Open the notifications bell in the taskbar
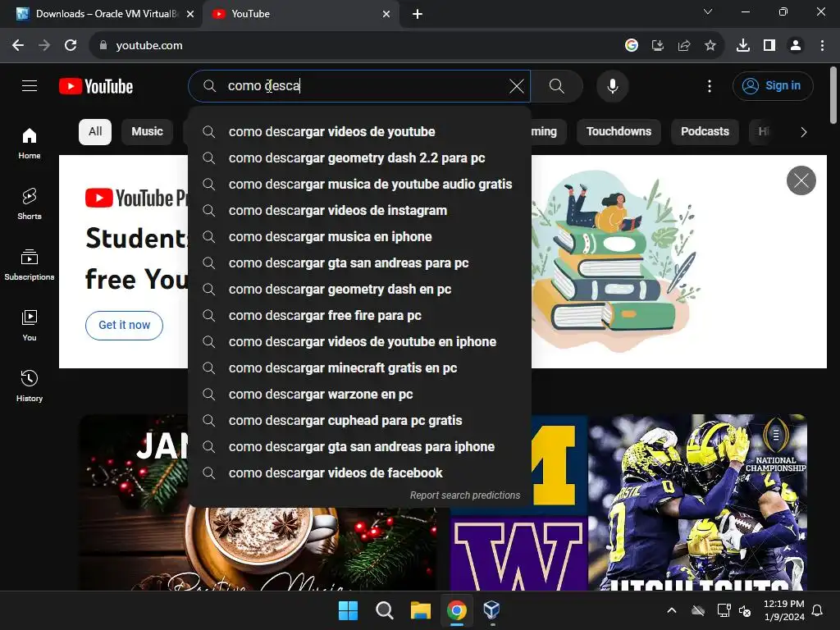This screenshot has width=840, height=630. coord(818,610)
